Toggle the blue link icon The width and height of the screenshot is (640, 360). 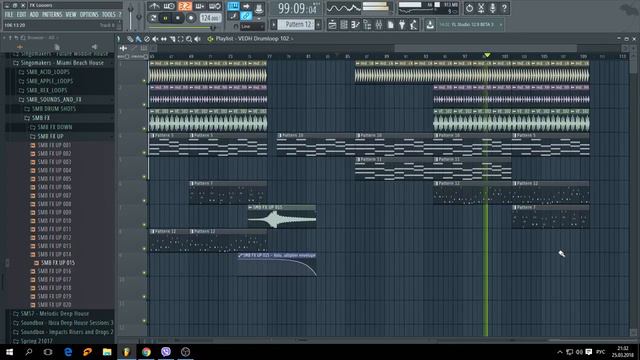[x=246, y=17]
